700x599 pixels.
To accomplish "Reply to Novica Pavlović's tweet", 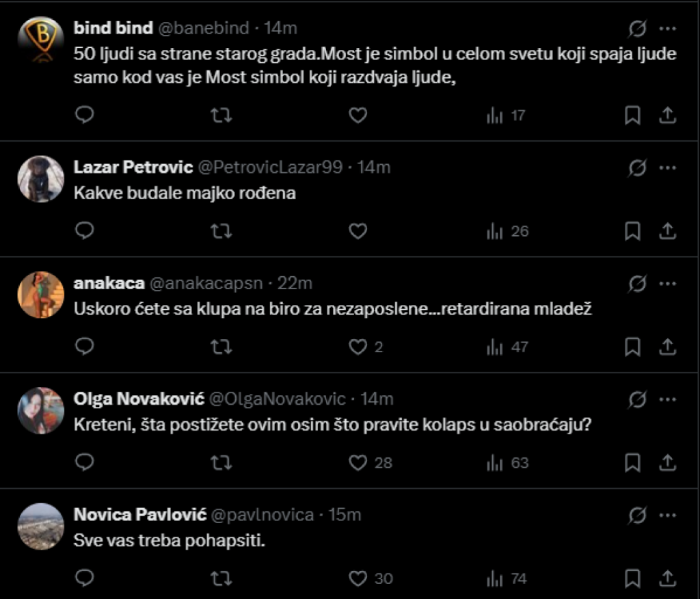I will [84, 578].
